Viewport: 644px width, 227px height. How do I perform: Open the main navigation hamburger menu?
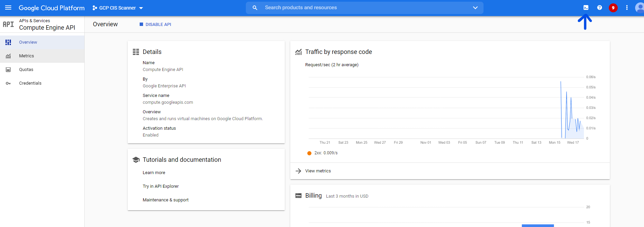[x=8, y=8]
